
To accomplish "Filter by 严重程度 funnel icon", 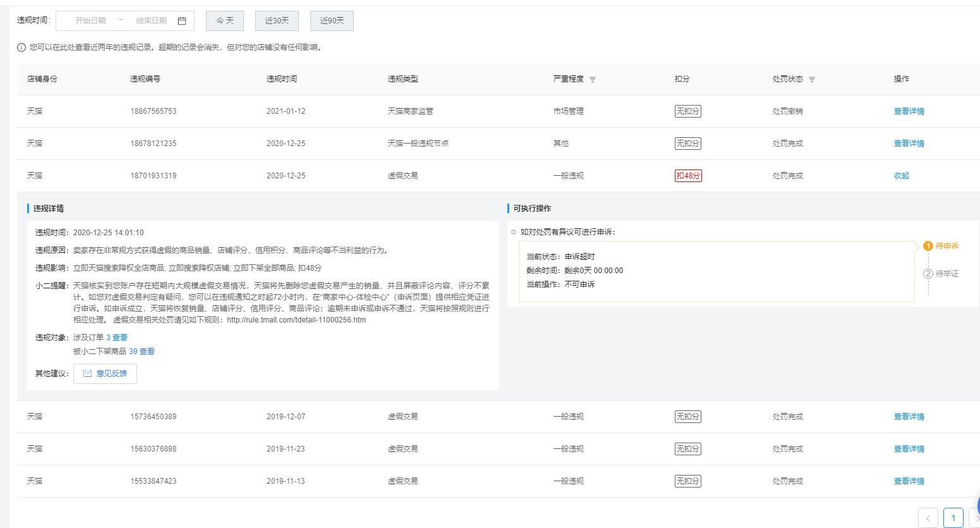I will [593, 80].
